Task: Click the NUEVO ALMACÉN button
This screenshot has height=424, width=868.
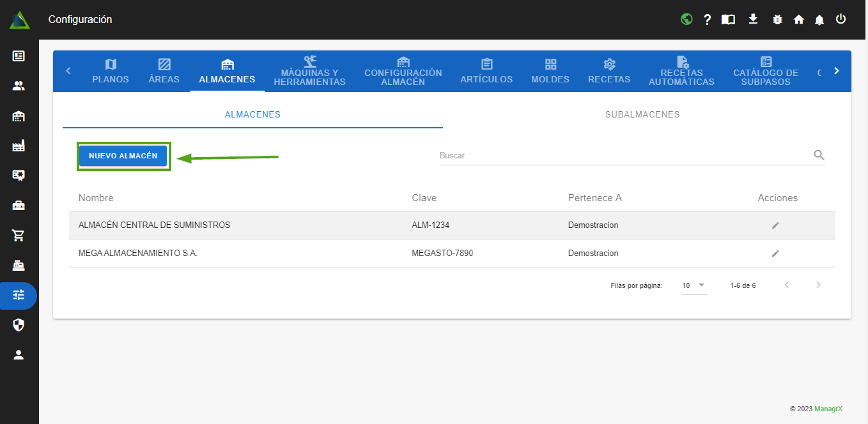Action: pos(123,156)
